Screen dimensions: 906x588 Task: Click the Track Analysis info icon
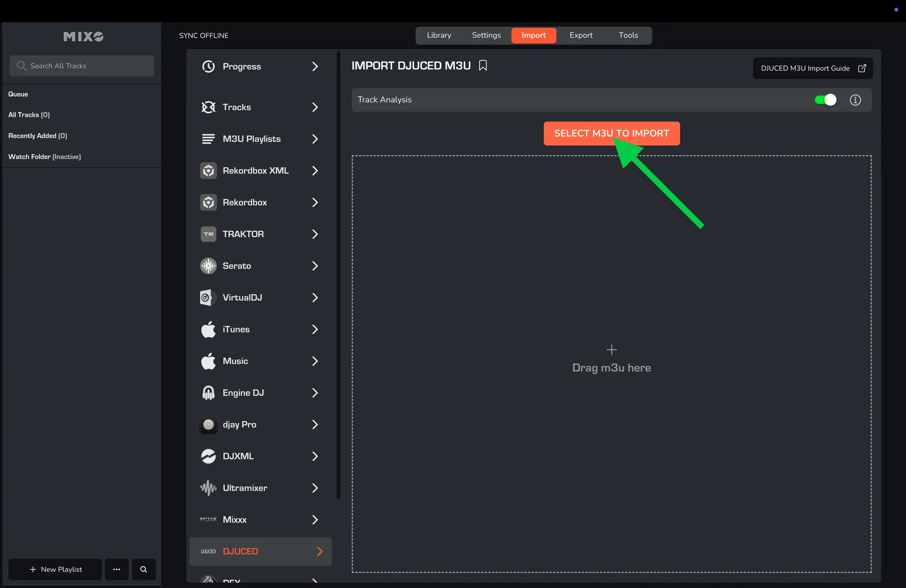[855, 100]
